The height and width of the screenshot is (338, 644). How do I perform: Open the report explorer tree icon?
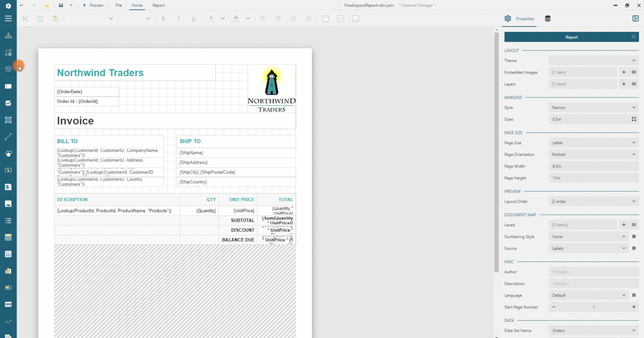[x=8, y=36]
